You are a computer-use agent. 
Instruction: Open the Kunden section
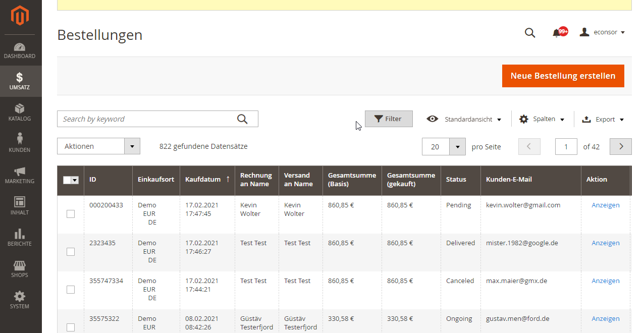(x=20, y=143)
